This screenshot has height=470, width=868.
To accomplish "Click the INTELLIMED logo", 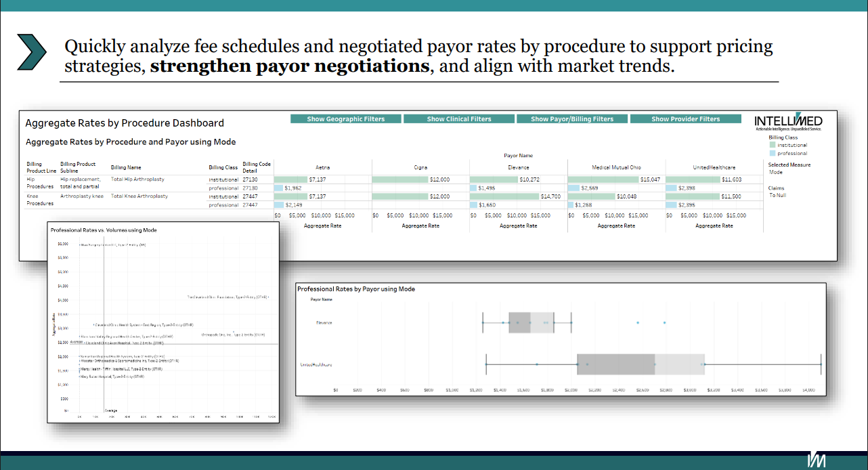I will (x=789, y=121).
